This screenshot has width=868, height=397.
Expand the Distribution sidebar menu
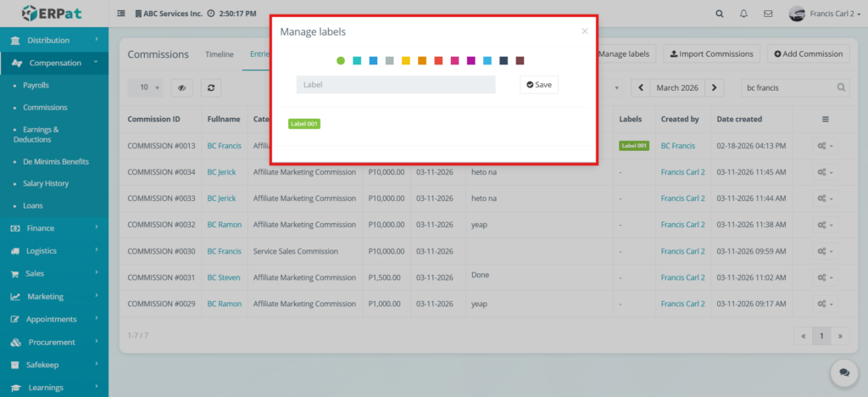[x=54, y=40]
